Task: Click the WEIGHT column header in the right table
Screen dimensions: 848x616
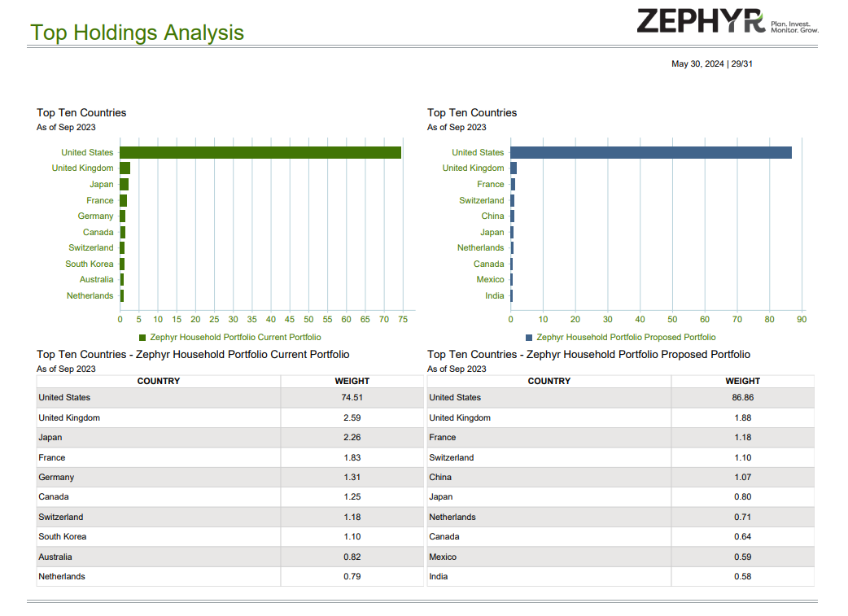Action: (x=742, y=381)
